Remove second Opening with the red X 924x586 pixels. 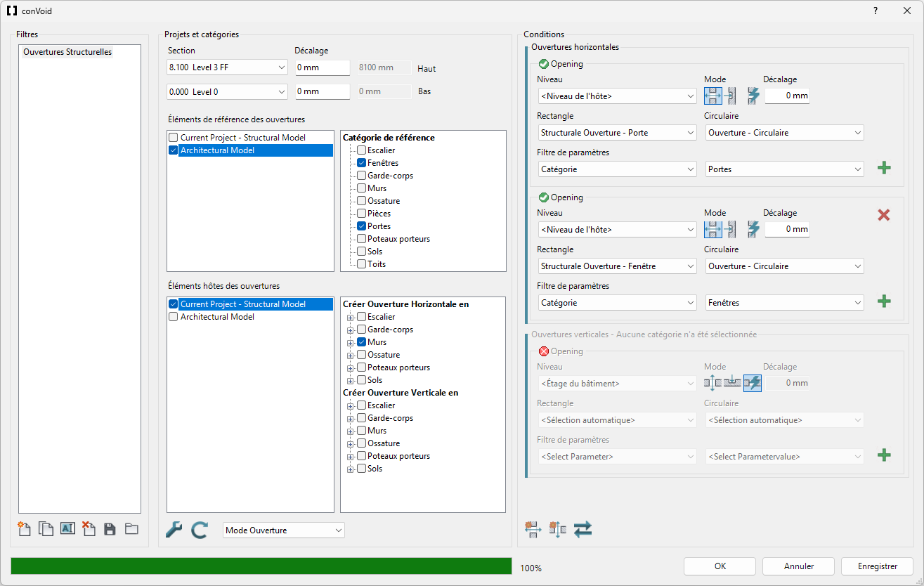[884, 215]
